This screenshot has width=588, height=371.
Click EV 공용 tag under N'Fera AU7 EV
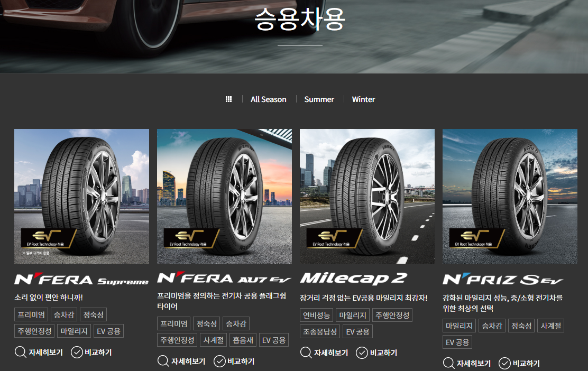coord(274,340)
